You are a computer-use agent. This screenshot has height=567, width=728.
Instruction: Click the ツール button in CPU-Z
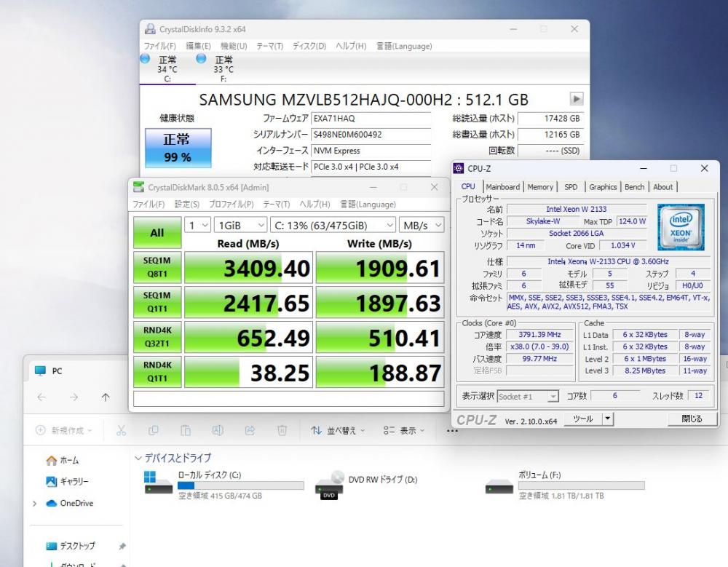583,419
